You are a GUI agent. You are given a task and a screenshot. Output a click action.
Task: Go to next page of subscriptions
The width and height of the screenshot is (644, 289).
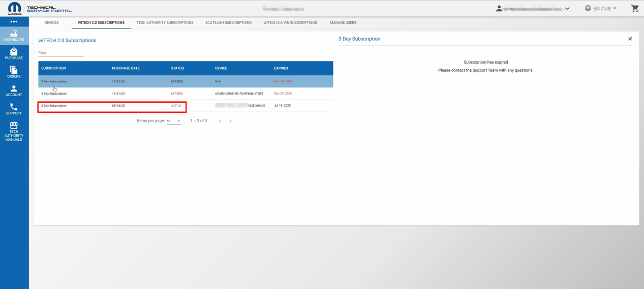(230, 121)
